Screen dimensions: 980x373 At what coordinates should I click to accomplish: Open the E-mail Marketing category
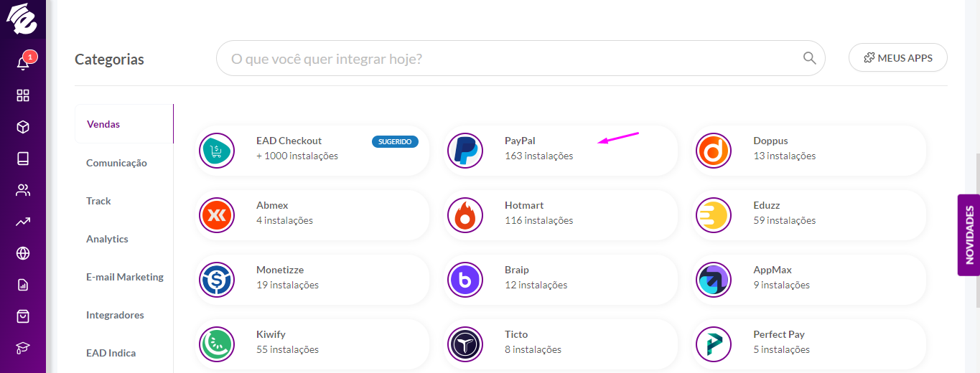click(125, 277)
